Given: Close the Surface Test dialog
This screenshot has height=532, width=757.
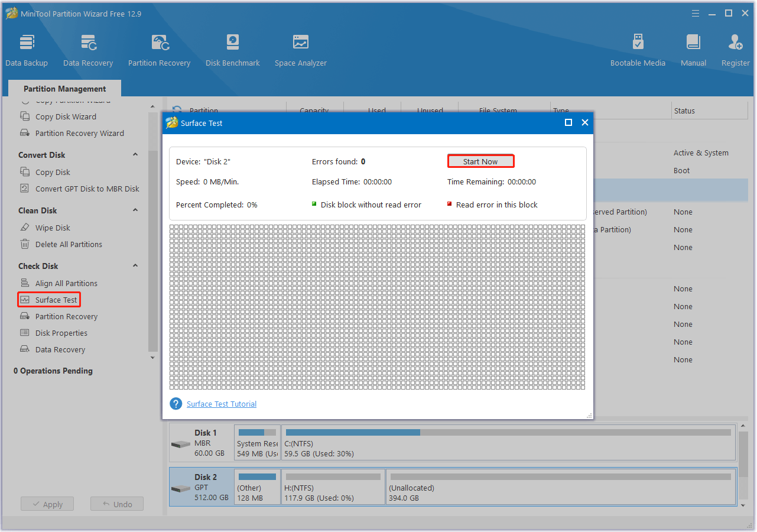Looking at the screenshot, I should [x=585, y=122].
